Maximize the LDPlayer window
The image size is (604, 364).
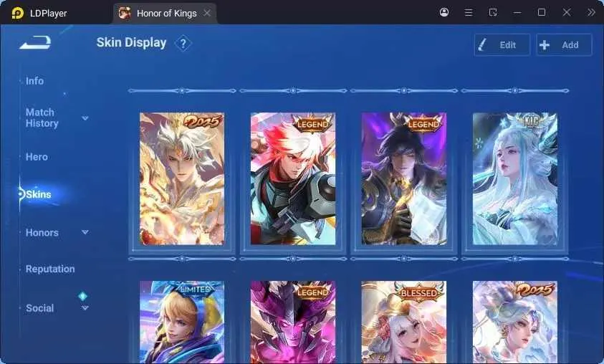point(542,12)
